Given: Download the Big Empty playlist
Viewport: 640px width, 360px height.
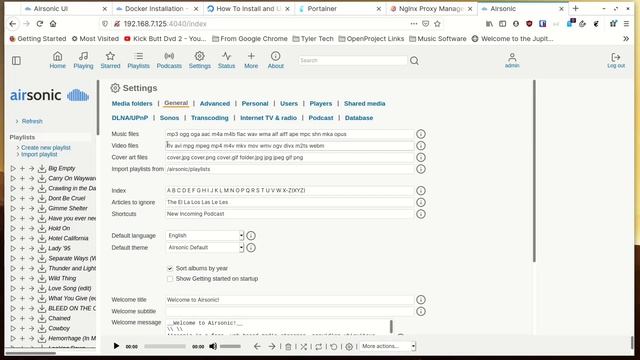Looking at the screenshot, I should click(x=42, y=168).
